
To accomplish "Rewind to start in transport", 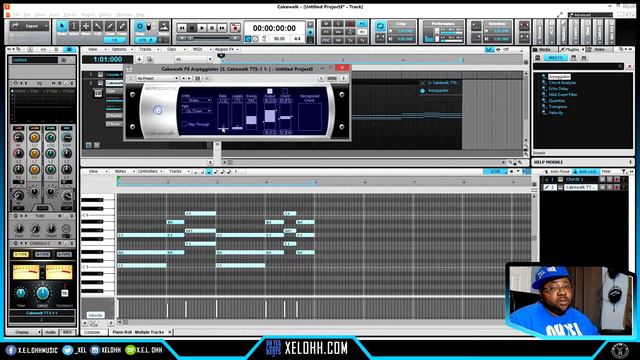I will coord(182,28).
